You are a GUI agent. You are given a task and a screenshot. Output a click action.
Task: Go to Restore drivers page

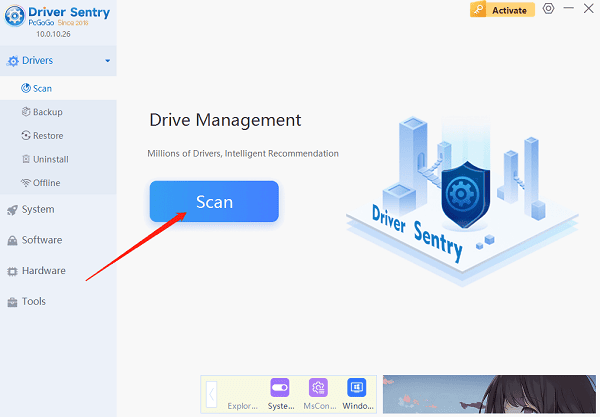click(47, 136)
